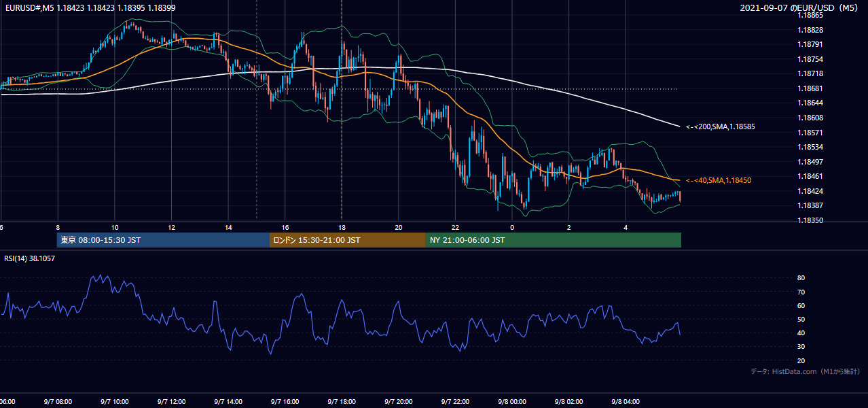868x408 pixels.
Task: Select the London 15:30-21:00 JST session bar
Action: [348, 240]
